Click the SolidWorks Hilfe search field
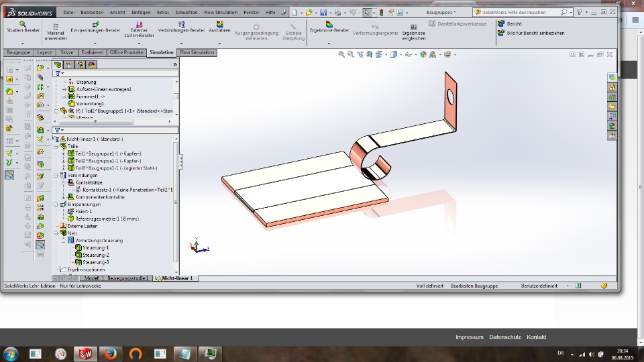This screenshot has width=644, height=362. tap(517, 12)
